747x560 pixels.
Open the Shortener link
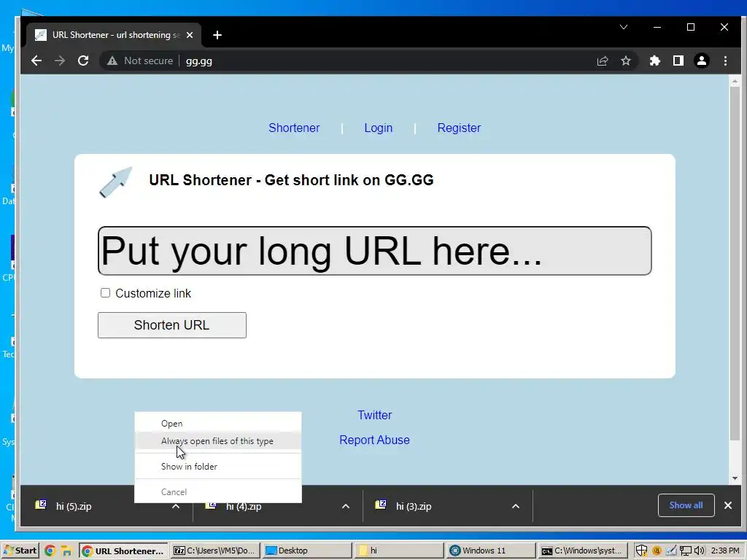click(x=294, y=128)
